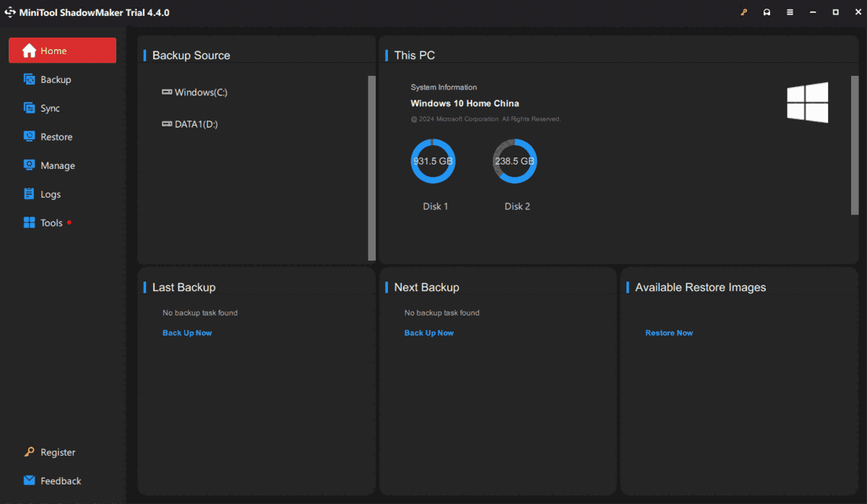Open the Manage section
Image resolution: width=867 pixels, height=504 pixels.
(x=57, y=165)
